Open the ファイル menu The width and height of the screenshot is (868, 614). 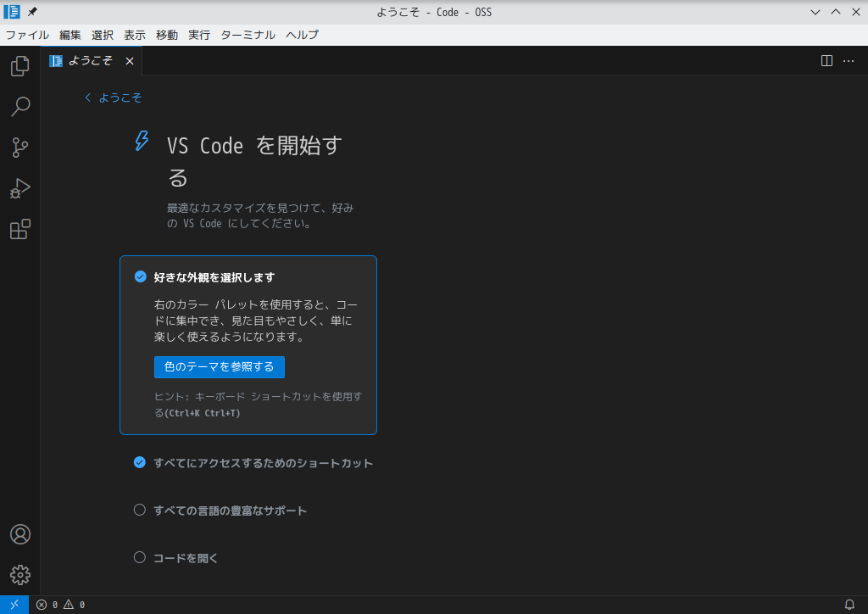click(x=27, y=35)
